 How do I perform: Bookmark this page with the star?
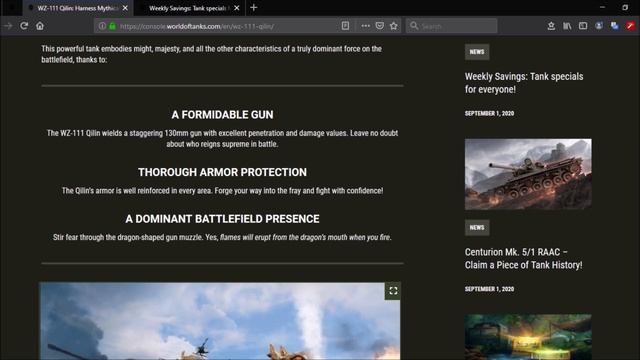pyautogui.click(x=393, y=26)
